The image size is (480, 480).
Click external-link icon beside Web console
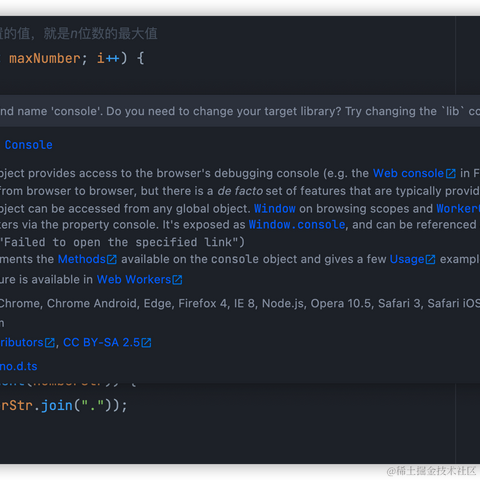pos(451,173)
